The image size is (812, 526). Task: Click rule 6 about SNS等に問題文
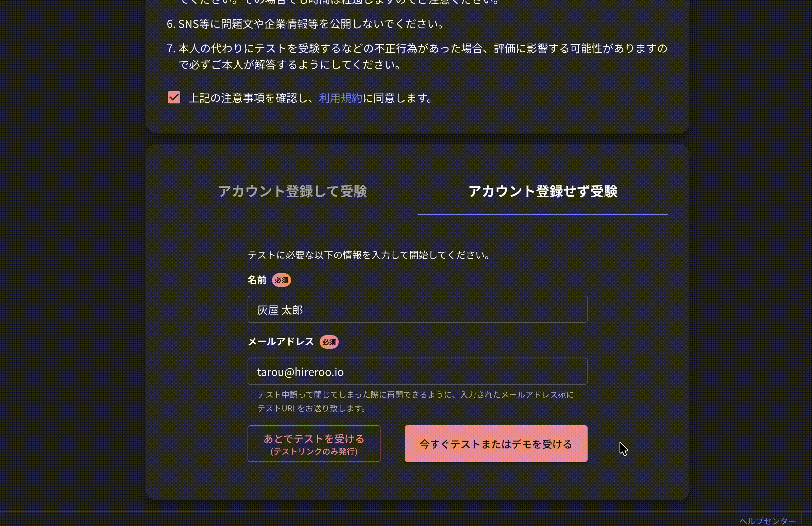coord(305,24)
